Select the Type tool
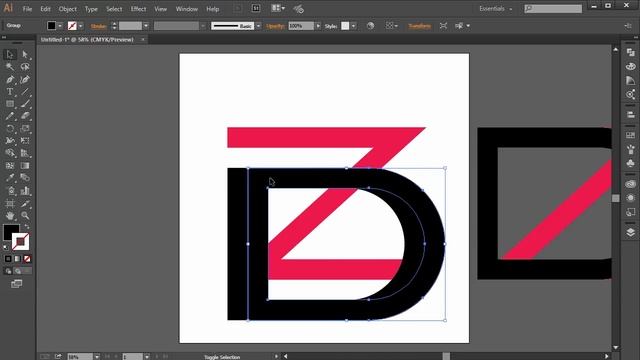Viewport: 640px width, 360px height. pyautogui.click(x=10, y=92)
